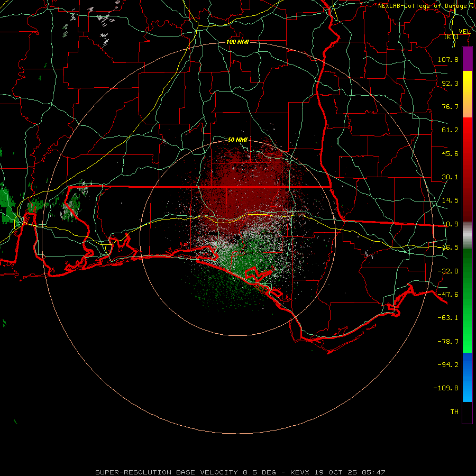Image resolution: width=476 pixels, height=476 pixels.
Task: Click the -94.2 legend value
Action: [x=448, y=365]
